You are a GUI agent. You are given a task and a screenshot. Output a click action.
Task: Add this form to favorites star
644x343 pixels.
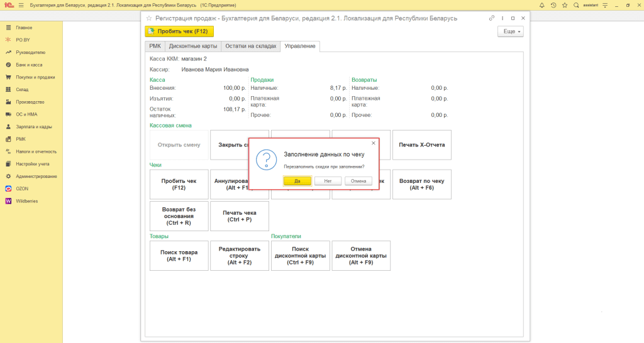(x=149, y=18)
